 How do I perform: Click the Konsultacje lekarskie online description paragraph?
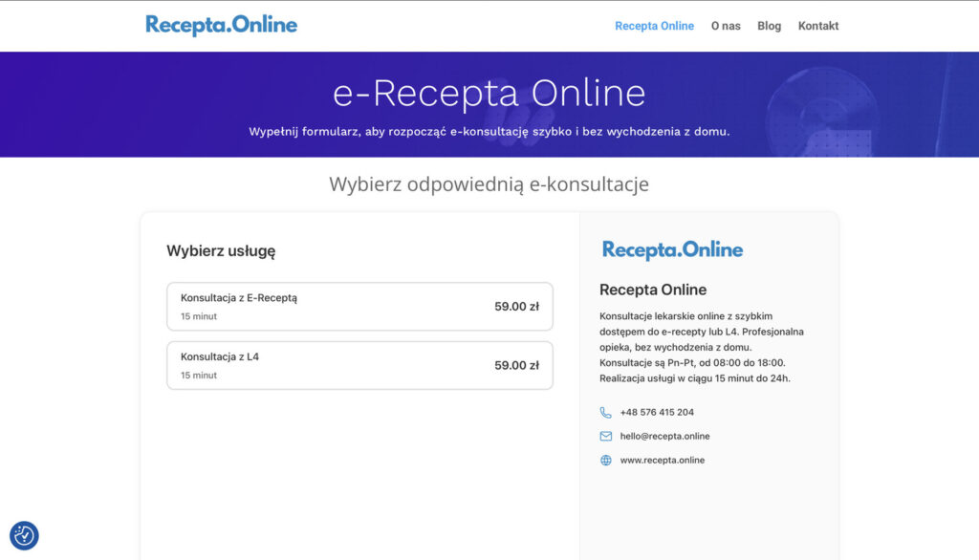(702, 347)
